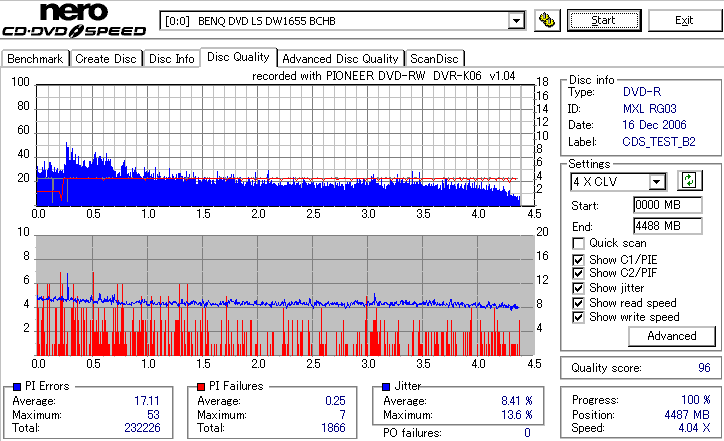724x441 pixels.
Task: Click the blue PI Errors legend square
Action: pyautogui.click(x=17, y=387)
